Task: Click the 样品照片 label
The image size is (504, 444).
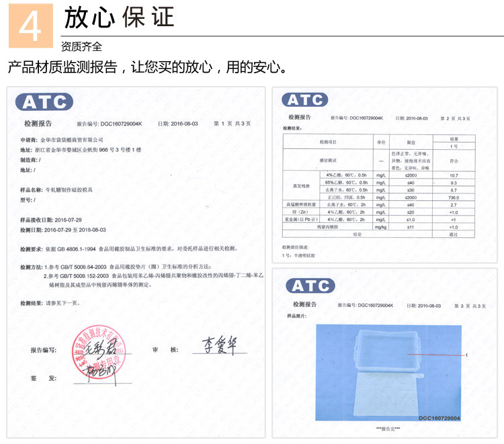Action: [x=297, y=316]
